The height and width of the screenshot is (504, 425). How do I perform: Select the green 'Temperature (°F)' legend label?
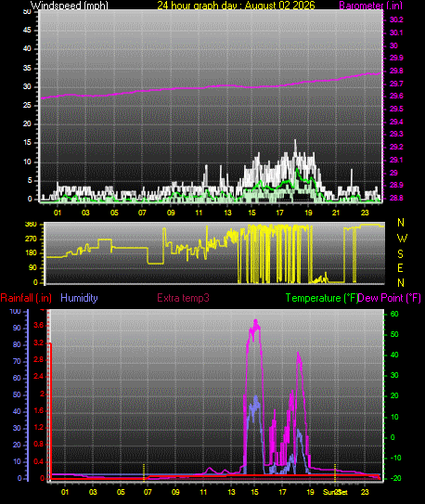(x=322, y=298)
